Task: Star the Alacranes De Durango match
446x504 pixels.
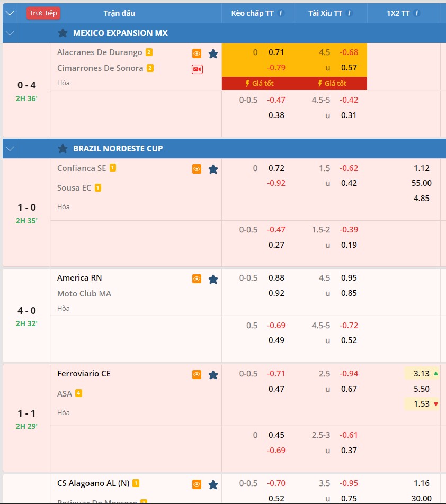Action: point(213,53)
